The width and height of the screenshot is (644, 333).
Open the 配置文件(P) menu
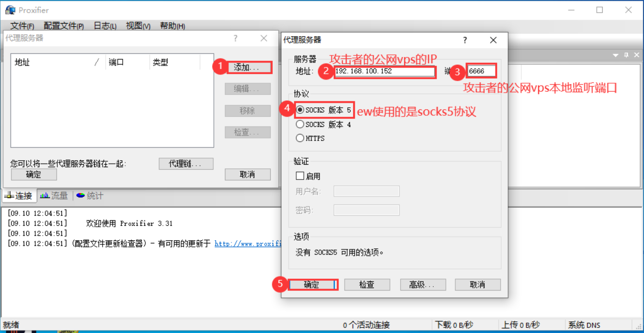pos(63,26)
